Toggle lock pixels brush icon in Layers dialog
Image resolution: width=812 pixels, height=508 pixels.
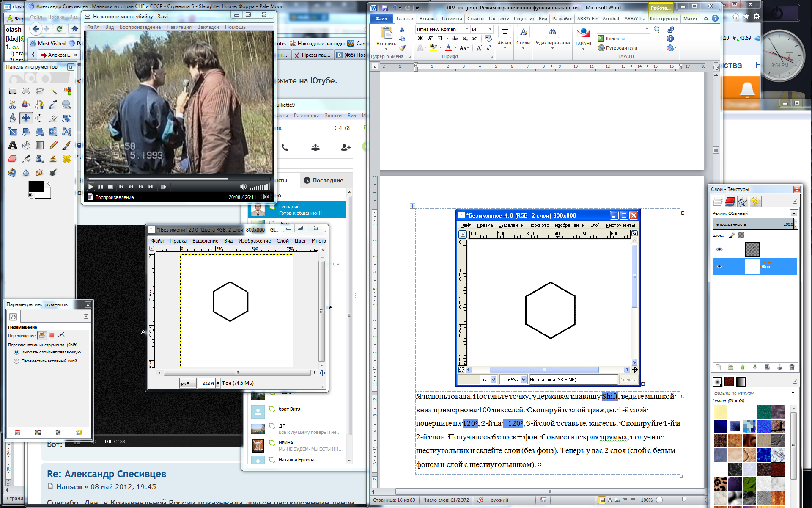[x=732, y=235]
